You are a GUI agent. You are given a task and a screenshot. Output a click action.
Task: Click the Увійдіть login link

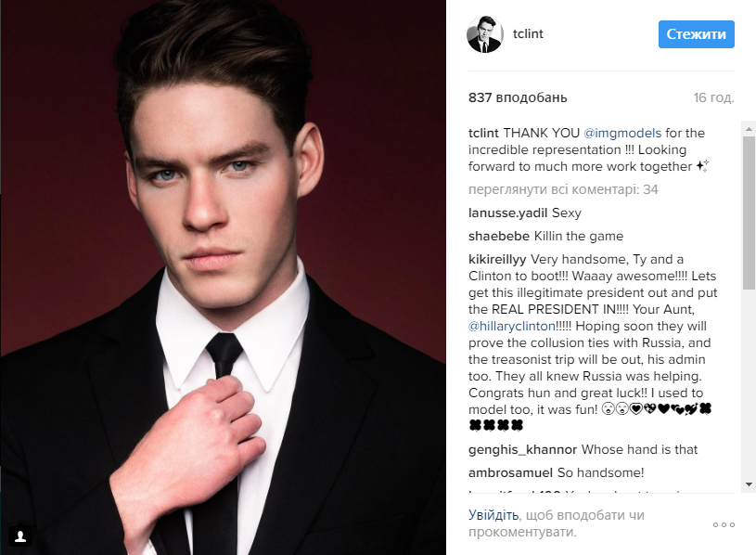tap(493, 515)
